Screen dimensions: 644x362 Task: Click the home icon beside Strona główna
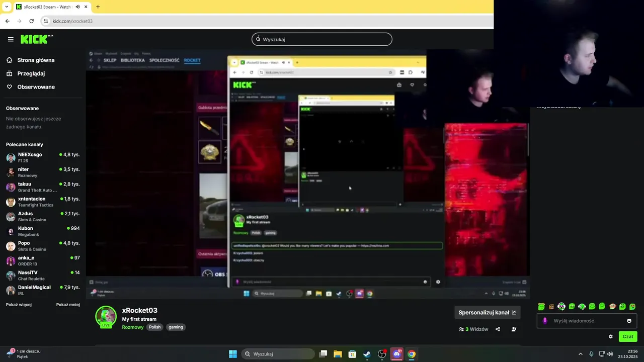[9, 60]
